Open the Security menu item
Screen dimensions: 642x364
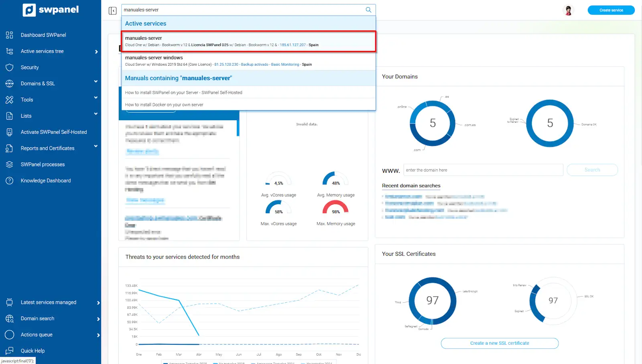point(30,67)
